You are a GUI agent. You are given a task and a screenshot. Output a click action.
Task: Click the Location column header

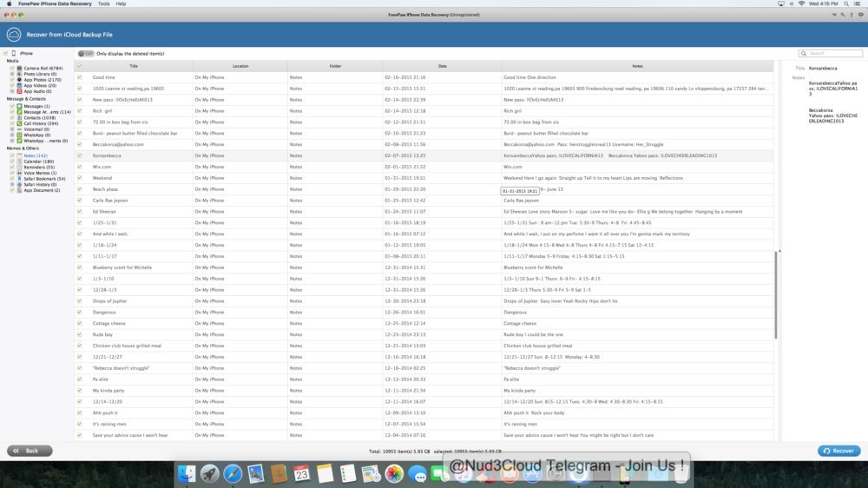click(x=240, y=66)
